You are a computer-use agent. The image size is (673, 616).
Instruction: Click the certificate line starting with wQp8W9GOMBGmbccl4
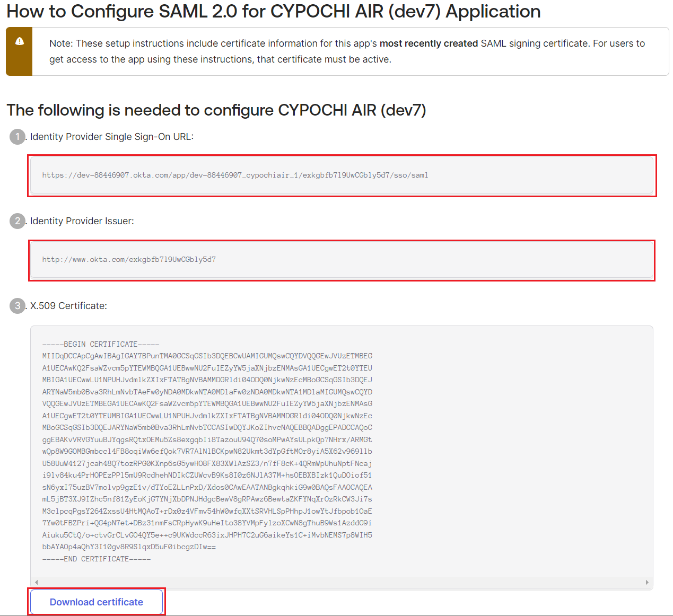(x=207, y=452)
